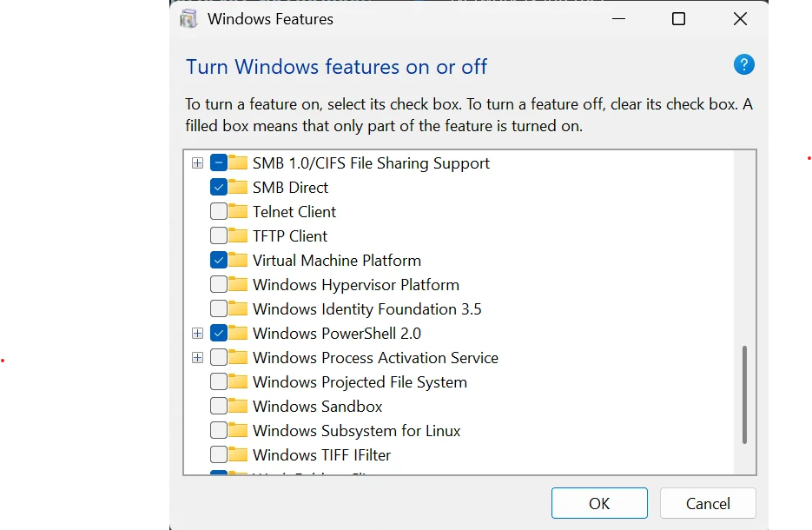The image size is (812, 530).
Task: Enable Windows Hypervisor Platform checkbox
Action: (219, 284)
